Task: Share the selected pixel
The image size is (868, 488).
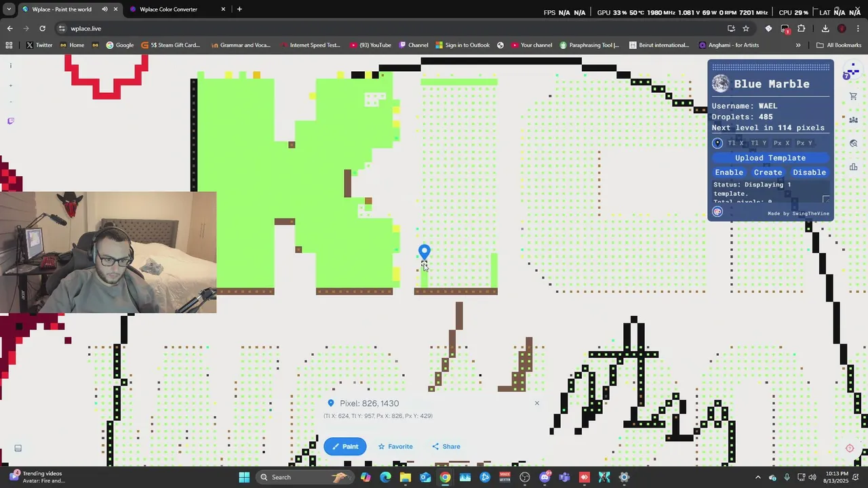Action: pyautogui.click(x=446, y=446)
